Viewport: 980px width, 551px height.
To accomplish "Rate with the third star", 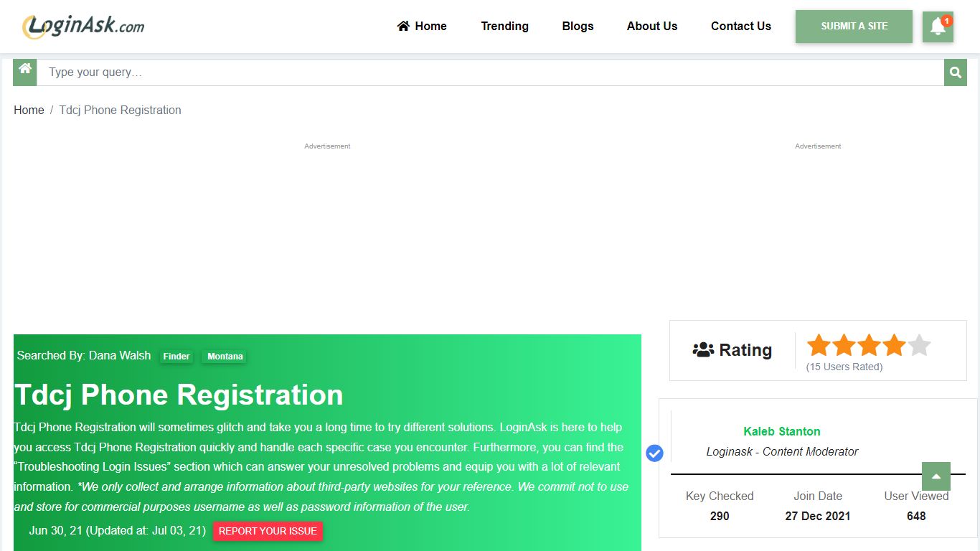I will (x=869, y=346).
